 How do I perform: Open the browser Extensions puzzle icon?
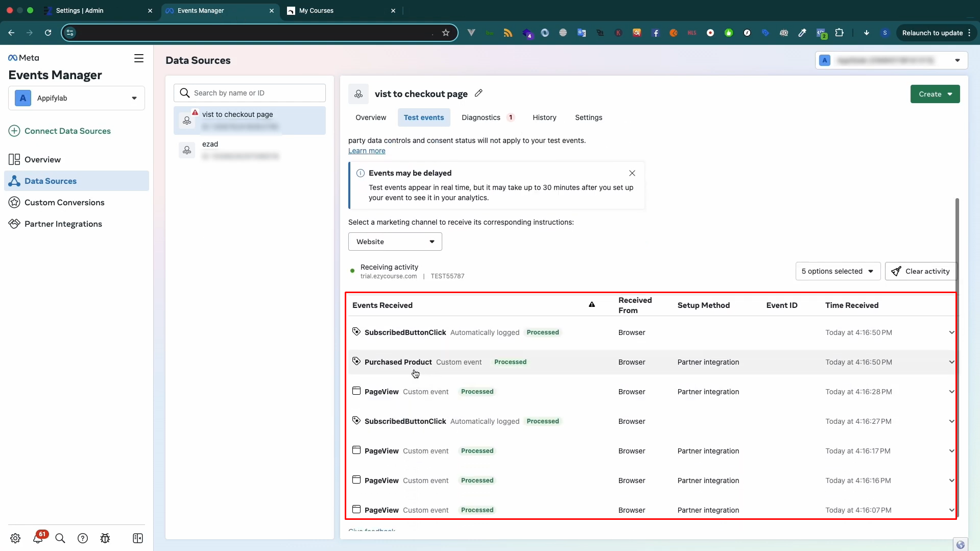pos(839,33)
